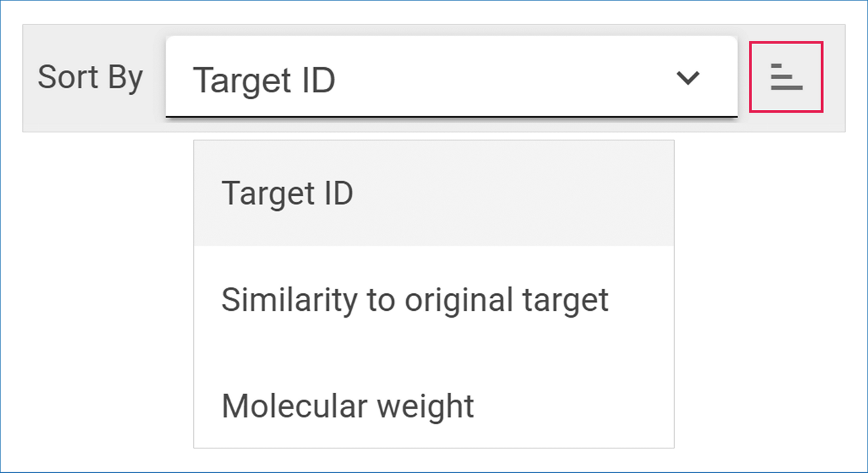This screenshot has height=473, width=868.
Task: Collapse the Sort By dropdown via chevron
Action: click(688, 79)
